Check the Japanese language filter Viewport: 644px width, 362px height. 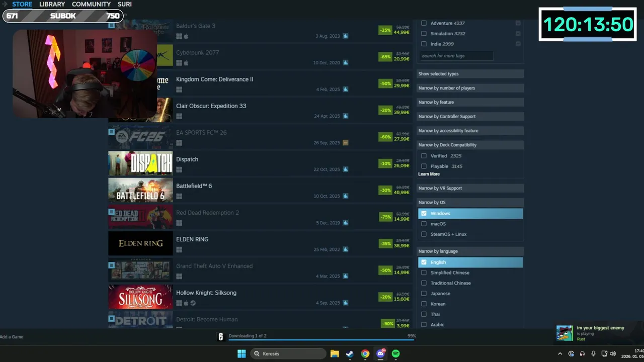click(424, 293)
